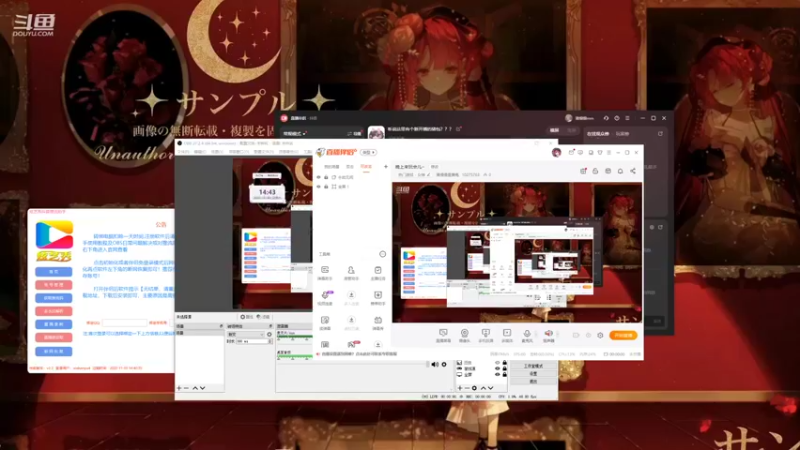The width and height of the screenshot is (800, 450).
Task: Click the person-shaped toolbox icon
Action: [351, 270]
